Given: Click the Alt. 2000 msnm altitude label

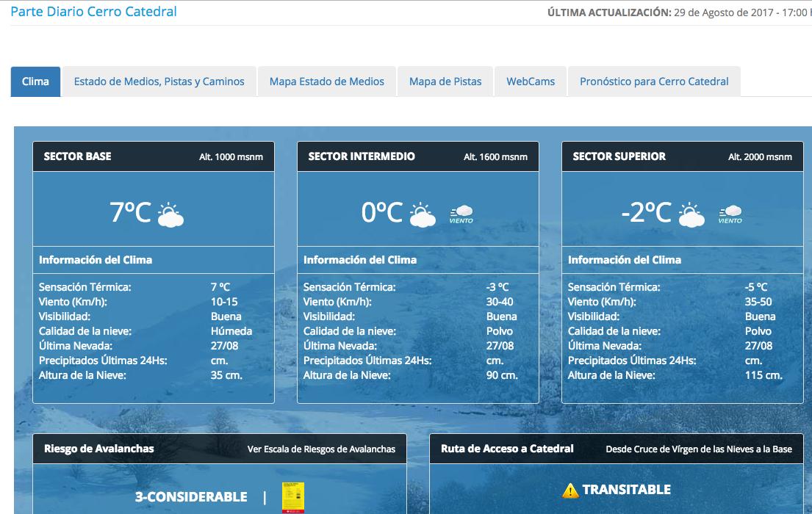Looking at the screenshot, I should coord(761,157).
